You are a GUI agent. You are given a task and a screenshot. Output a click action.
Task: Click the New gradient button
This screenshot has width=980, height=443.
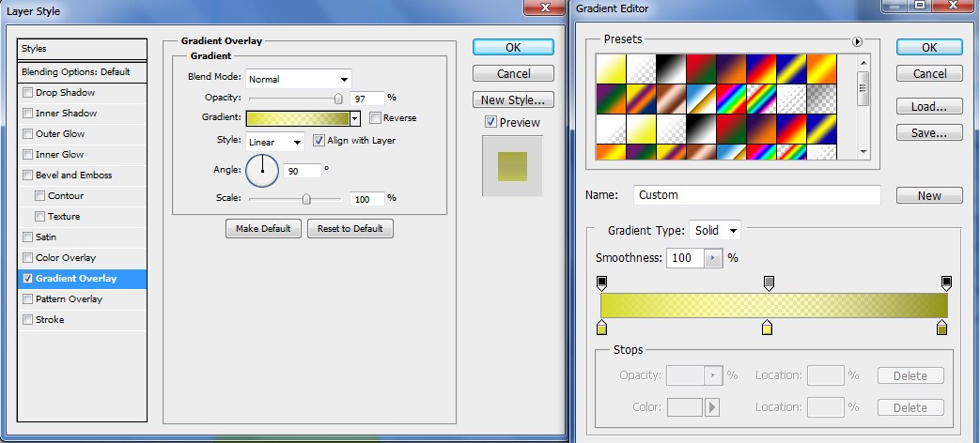[x=929, y=195]
